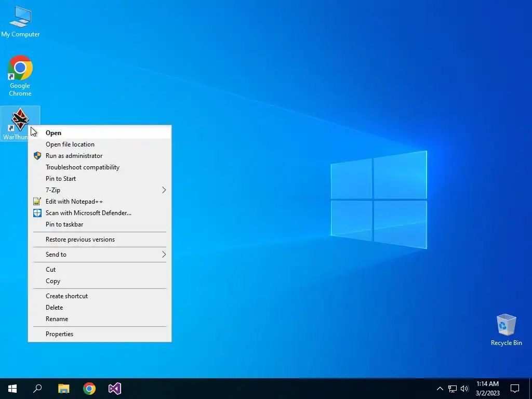
Task: Choose Pin to taskbar
Action: (x=100, y=224)
